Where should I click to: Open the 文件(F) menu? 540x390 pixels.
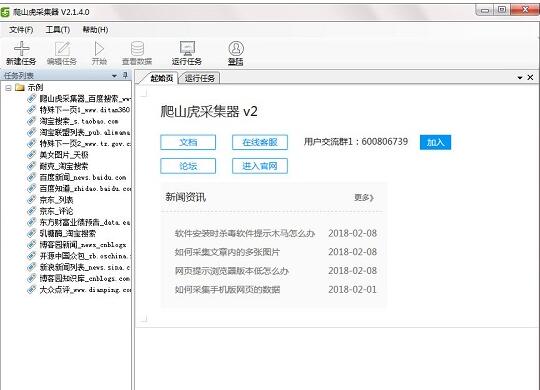coord(21,30)
